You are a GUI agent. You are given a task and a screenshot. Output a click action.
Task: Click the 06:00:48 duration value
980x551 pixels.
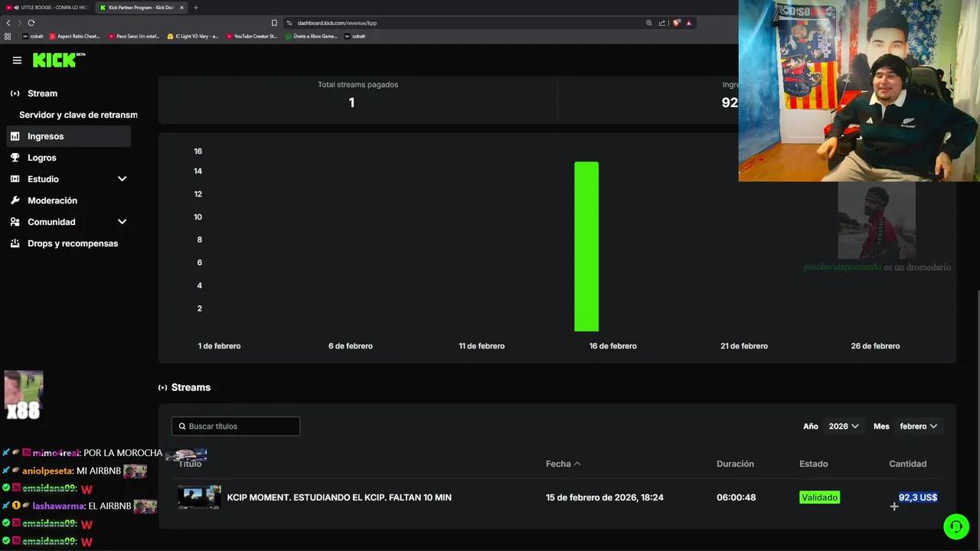[x=736, y=497]
